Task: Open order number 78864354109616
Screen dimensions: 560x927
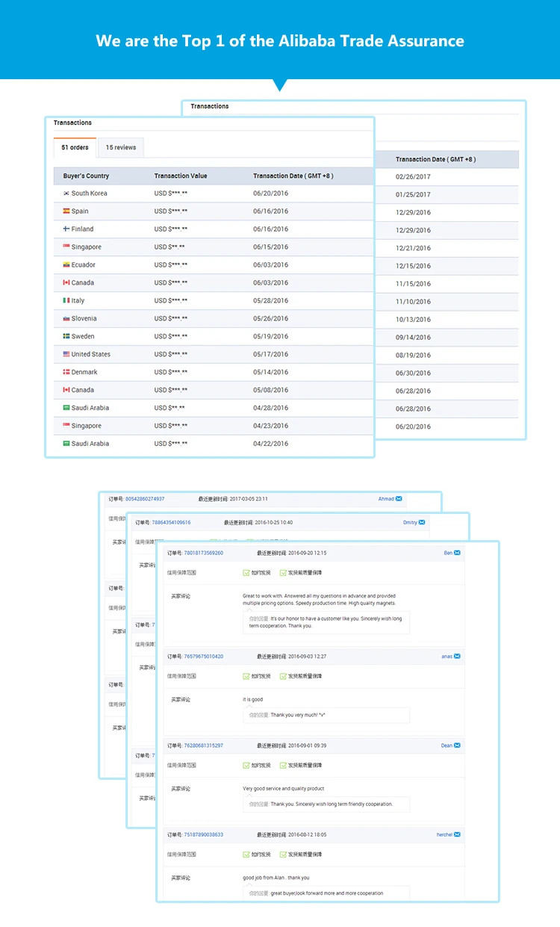Action: [x=171, y=522]
